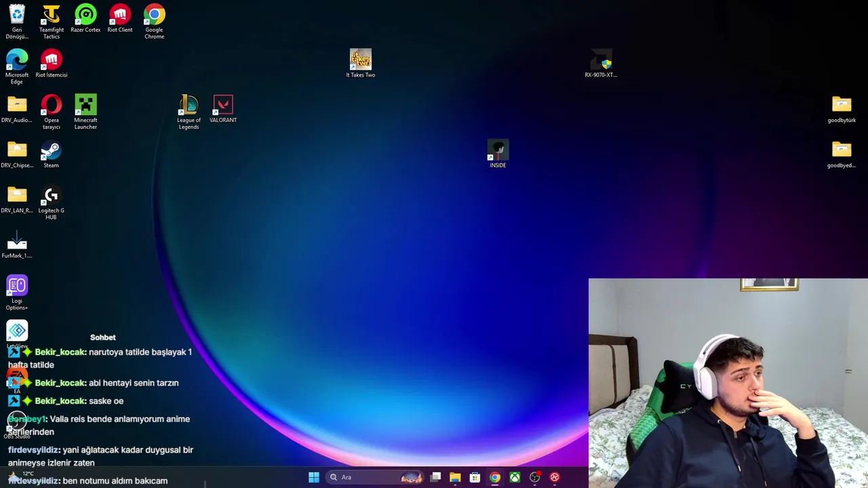This screenshot has height=488, width=868.
Task: Select the DRV_LAN folder
Action: [x=17, y=200]
